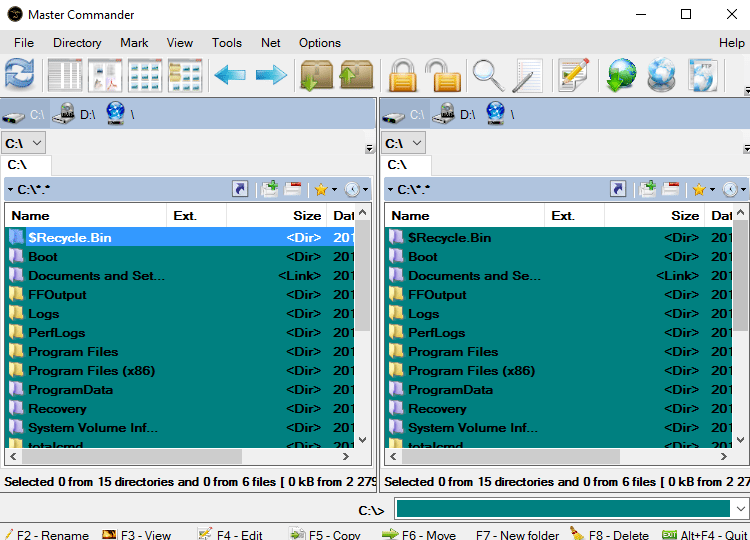Click the FTP document icon in toolbar
750x540 pixels.
click(x=703, y=76)
